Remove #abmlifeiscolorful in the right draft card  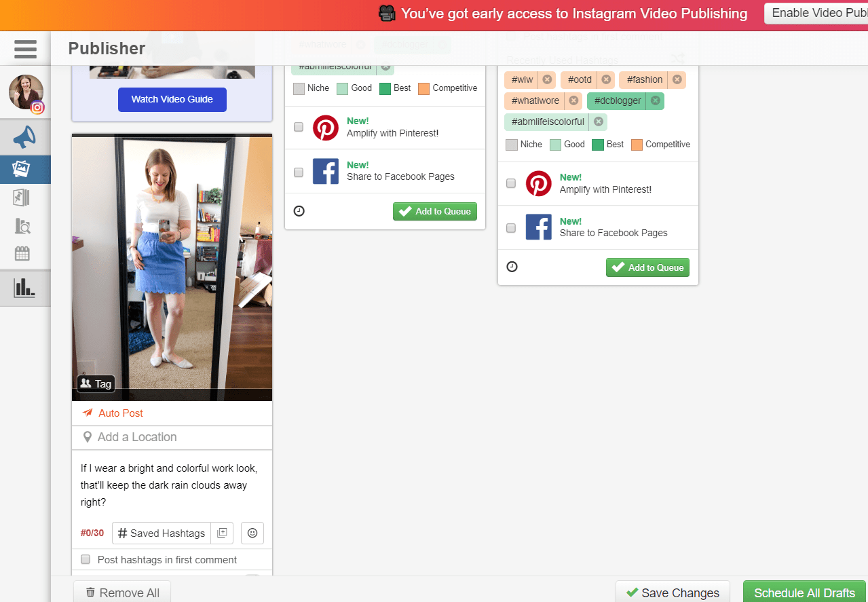click(x=598, y=122)
